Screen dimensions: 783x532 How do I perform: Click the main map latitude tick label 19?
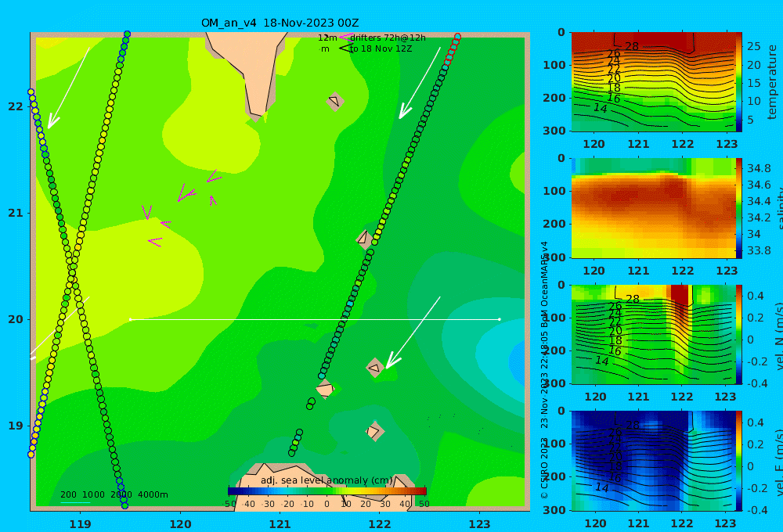tap(16, 426)
